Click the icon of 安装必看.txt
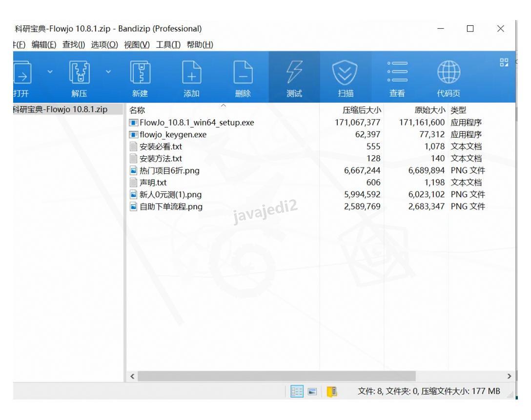Screen dimensions: 531x420 (x=133, y=147)
